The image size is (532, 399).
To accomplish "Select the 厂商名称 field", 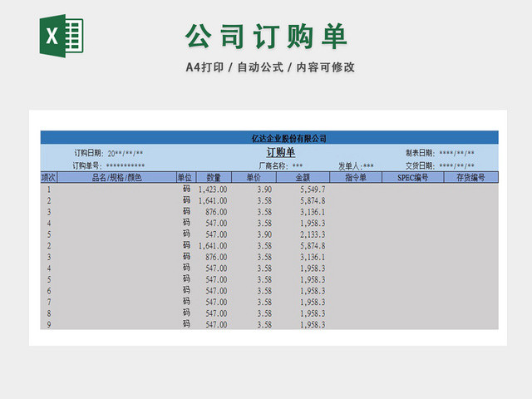I will tap(281, 166).
